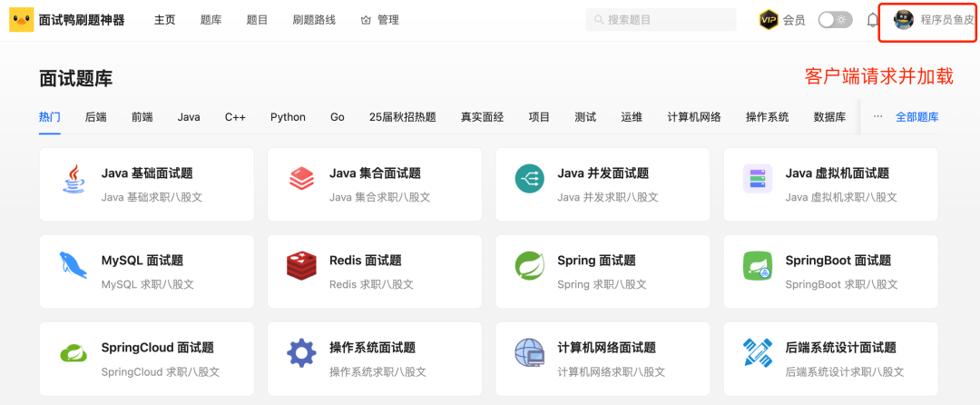Select the 热门 category tab
This screenshot has height=405, width=980.
pos(49,117)
